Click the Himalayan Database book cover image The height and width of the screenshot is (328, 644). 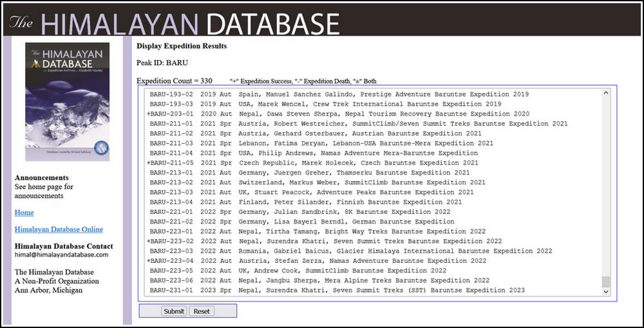click(x=68, y=102)
